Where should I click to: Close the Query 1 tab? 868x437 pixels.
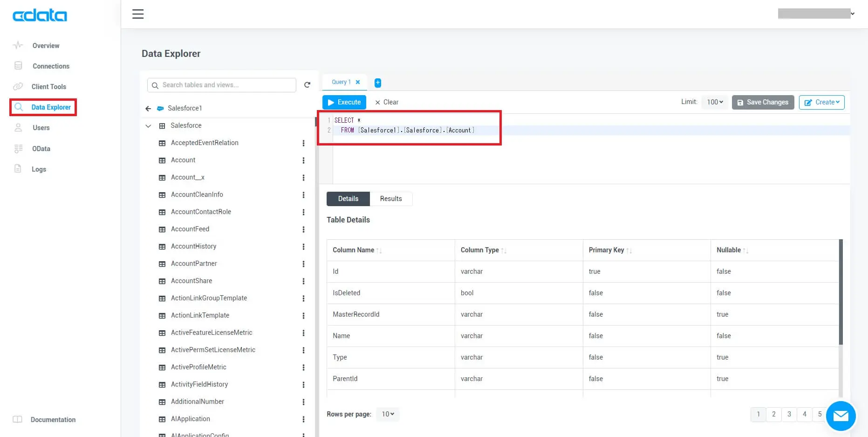pyautogui.click(x=358, y=82)
